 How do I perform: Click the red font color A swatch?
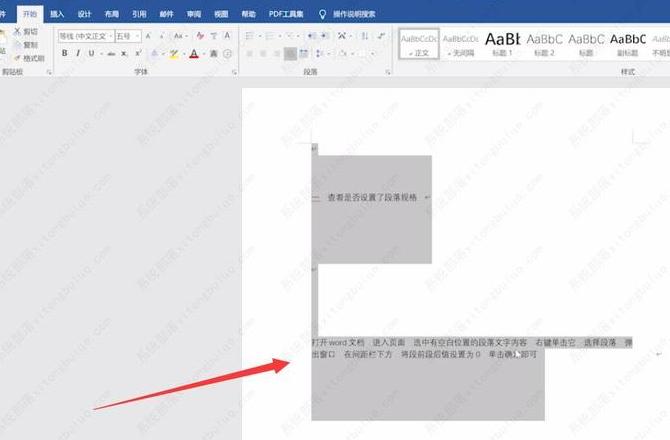pyautogui.click(x=194, y=54)
